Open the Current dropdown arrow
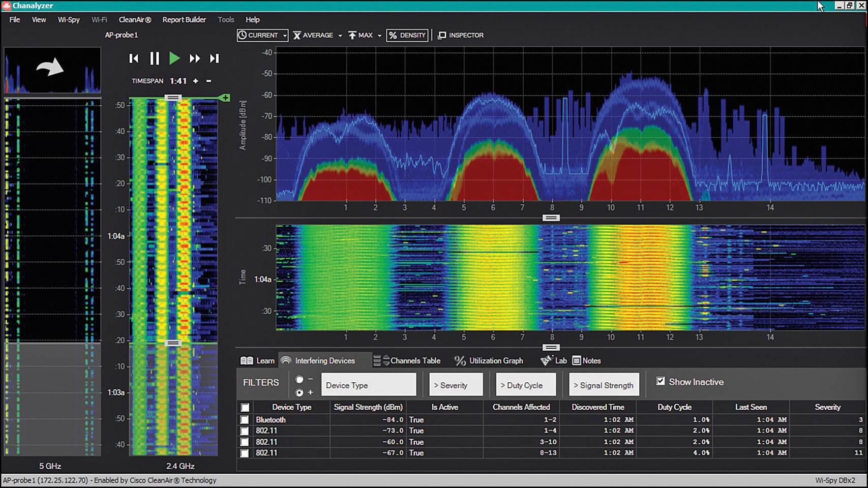The width and height of the screenshot is (868, 488). [285, 36]
